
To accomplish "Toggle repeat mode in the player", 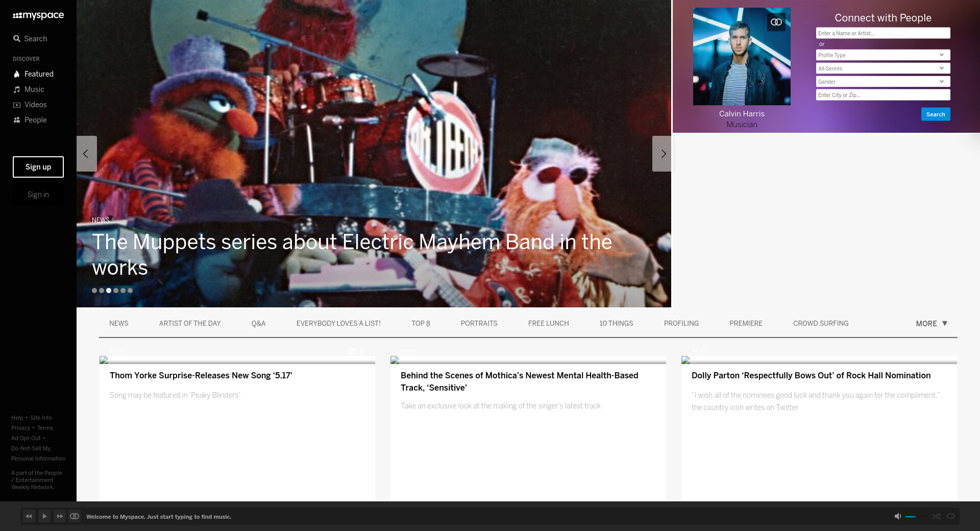I will [951, 516].
